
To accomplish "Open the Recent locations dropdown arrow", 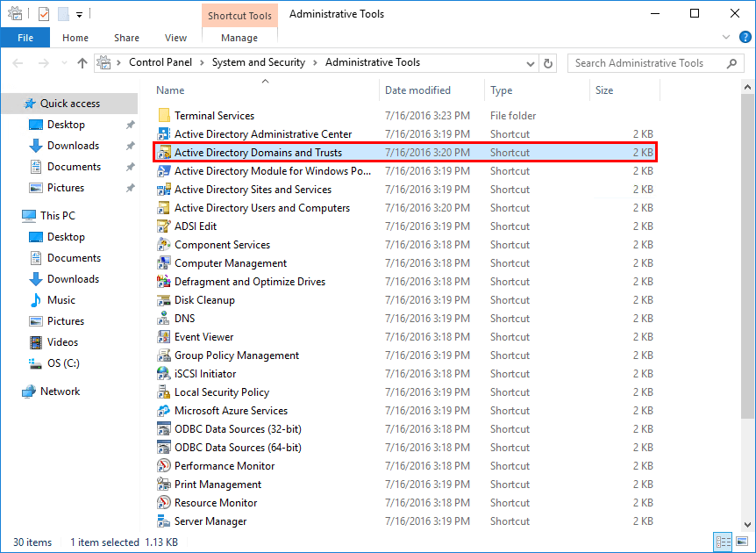I will (x=64, y=63).
